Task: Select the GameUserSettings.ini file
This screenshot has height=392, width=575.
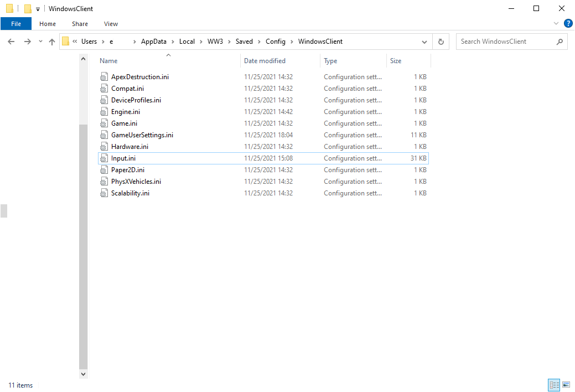Action: (x=263, y=135)
